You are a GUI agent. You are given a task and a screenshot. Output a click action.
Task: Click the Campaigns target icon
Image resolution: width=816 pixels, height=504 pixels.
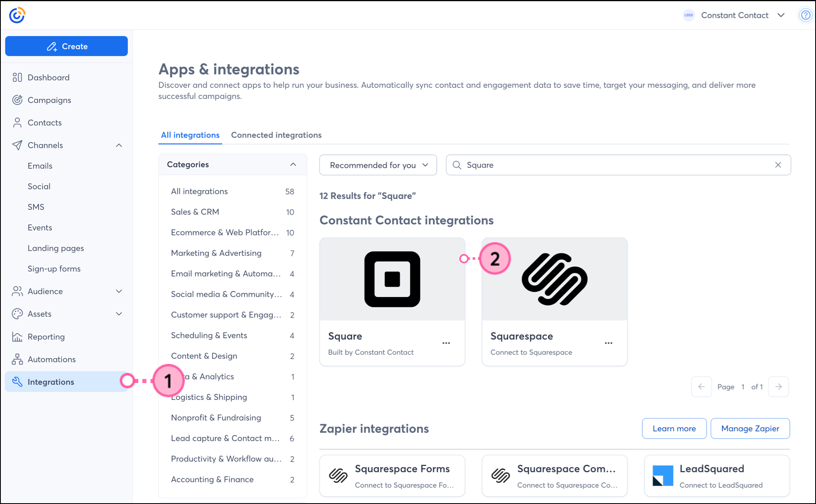pyautogui.click(x=17, y=100)
